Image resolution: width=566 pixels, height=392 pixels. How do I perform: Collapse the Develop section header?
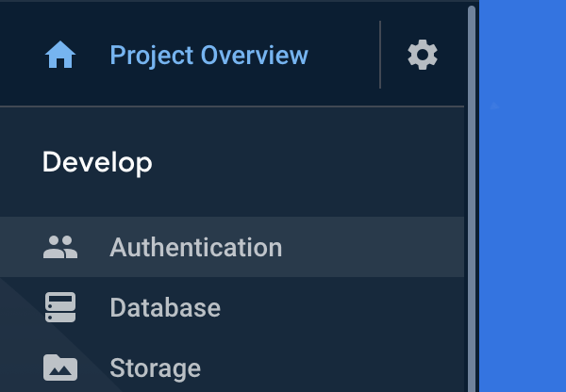(97, 162)
